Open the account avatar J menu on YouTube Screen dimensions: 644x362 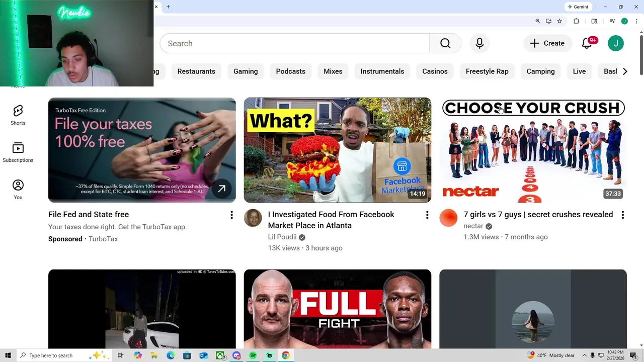(x=616, y=43)
